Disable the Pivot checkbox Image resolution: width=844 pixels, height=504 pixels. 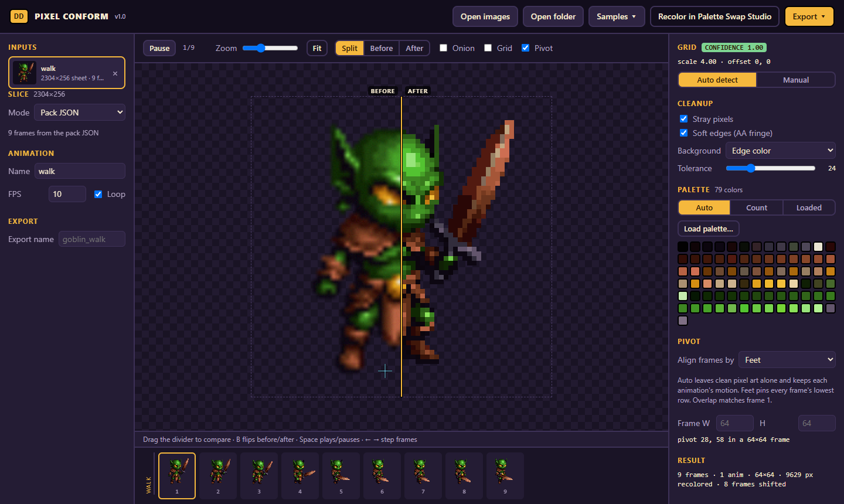pyautogui.click(x=526, y=48)
